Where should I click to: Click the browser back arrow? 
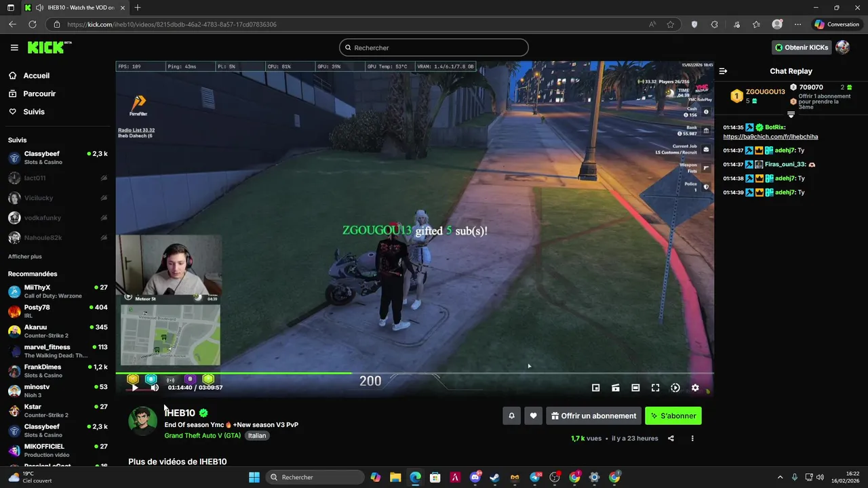12,24
